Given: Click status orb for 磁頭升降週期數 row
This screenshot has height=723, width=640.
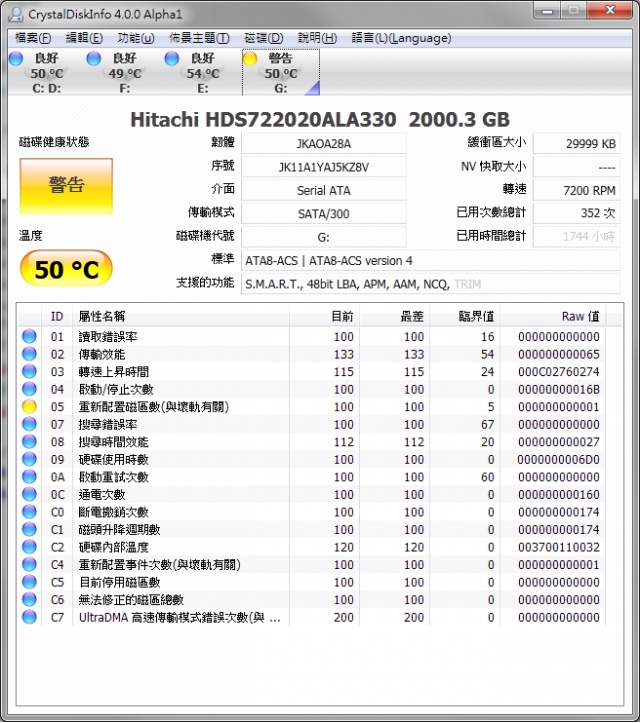Looking at the screenshot, I should pos(29,529).
